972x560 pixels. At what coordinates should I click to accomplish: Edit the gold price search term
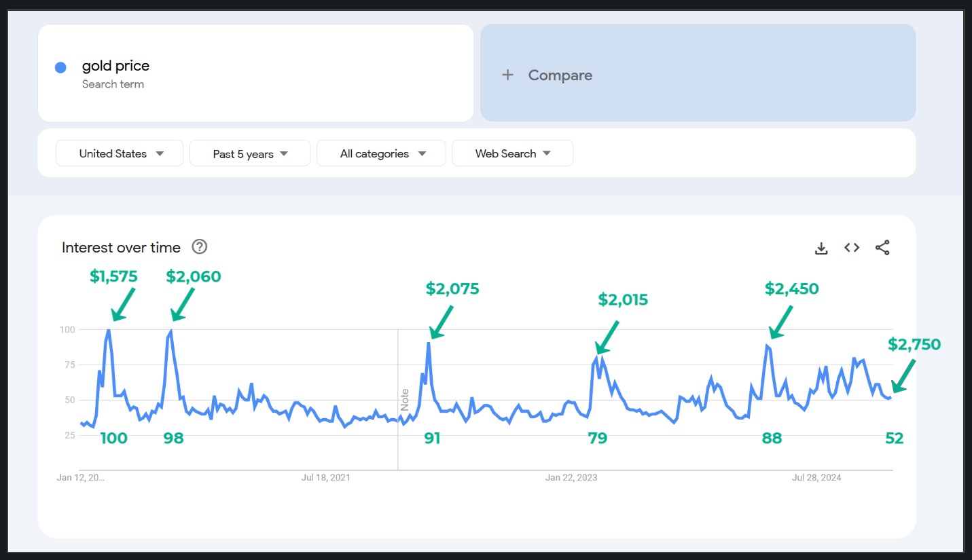click(x=115, y=66)
